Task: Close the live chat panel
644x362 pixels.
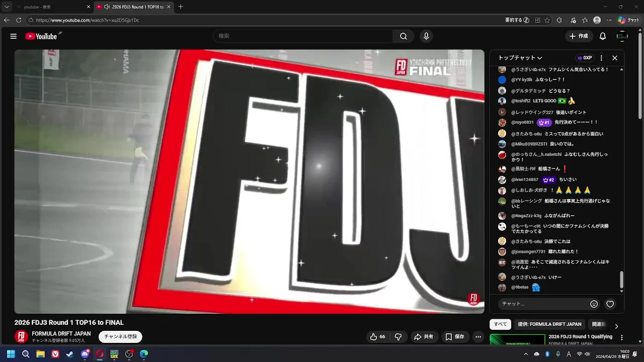Action: (x=615, y=58)
